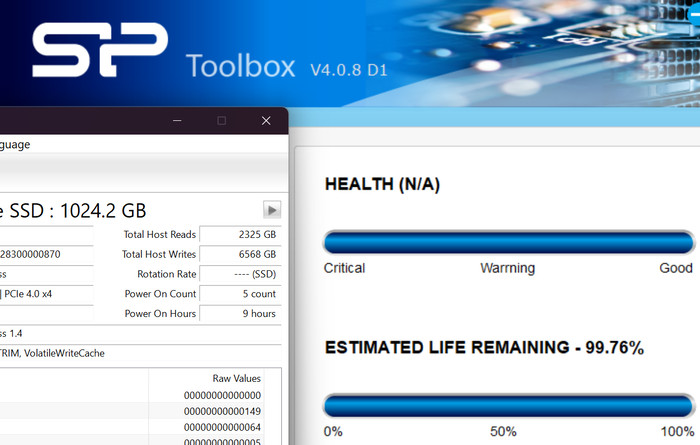Click the HEALTH (N/A) heading
The width and height of the screenshot is (700, 445).
383,184
